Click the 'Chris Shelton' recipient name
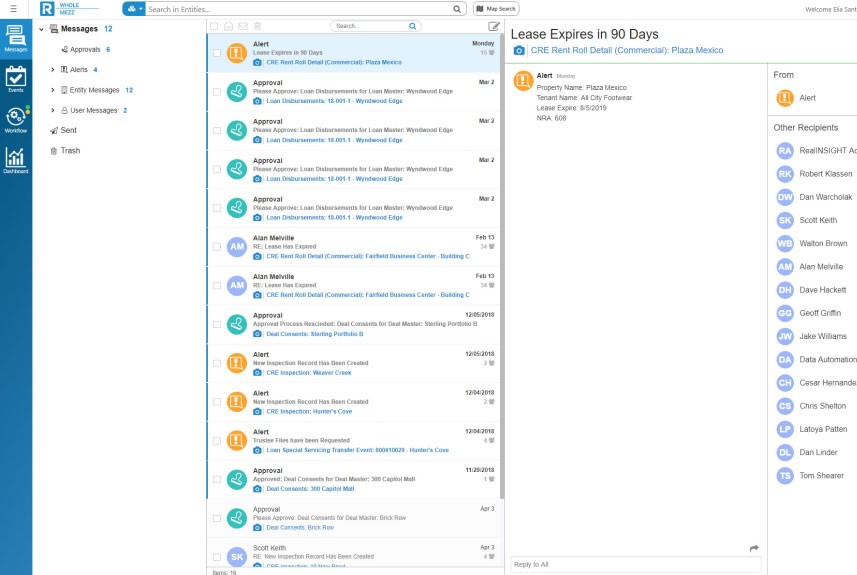The image size is (857, 575). point(823,406)
